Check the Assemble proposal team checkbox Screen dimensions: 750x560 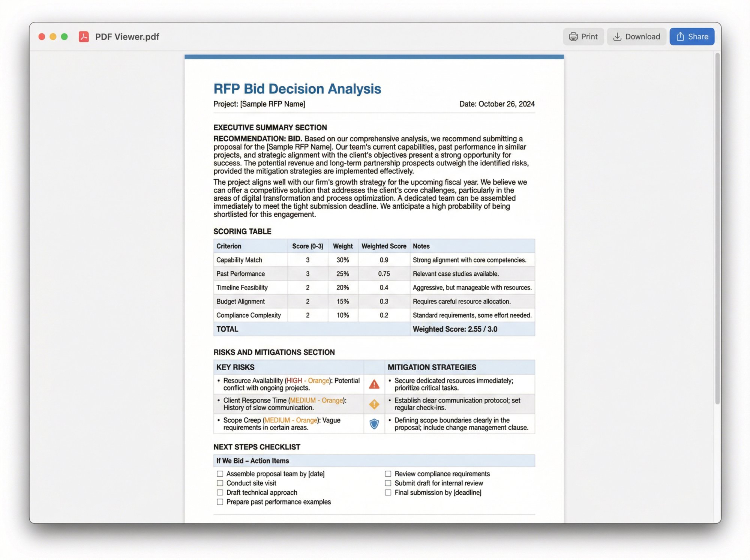click(x=219, y=474)
